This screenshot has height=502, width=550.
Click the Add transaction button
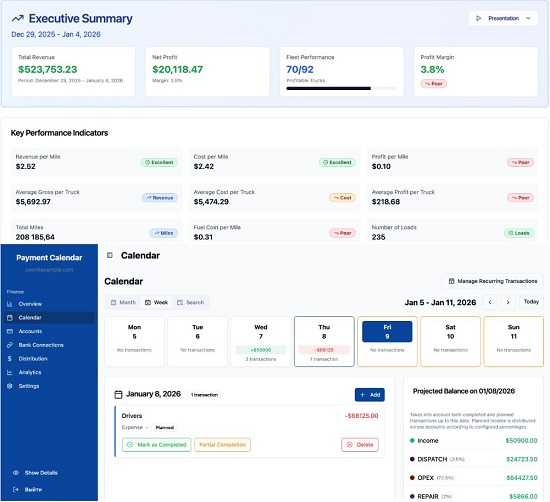(370, 395)
